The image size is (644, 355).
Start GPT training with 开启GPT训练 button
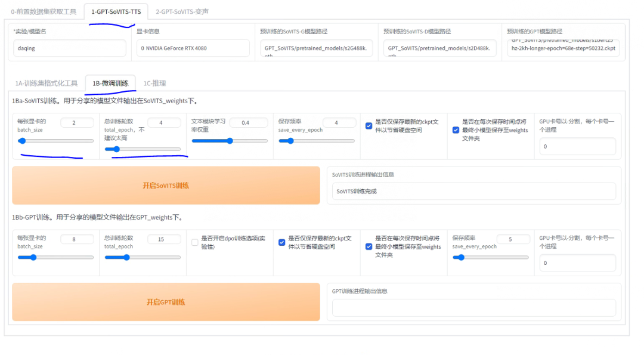pos(166,302)
